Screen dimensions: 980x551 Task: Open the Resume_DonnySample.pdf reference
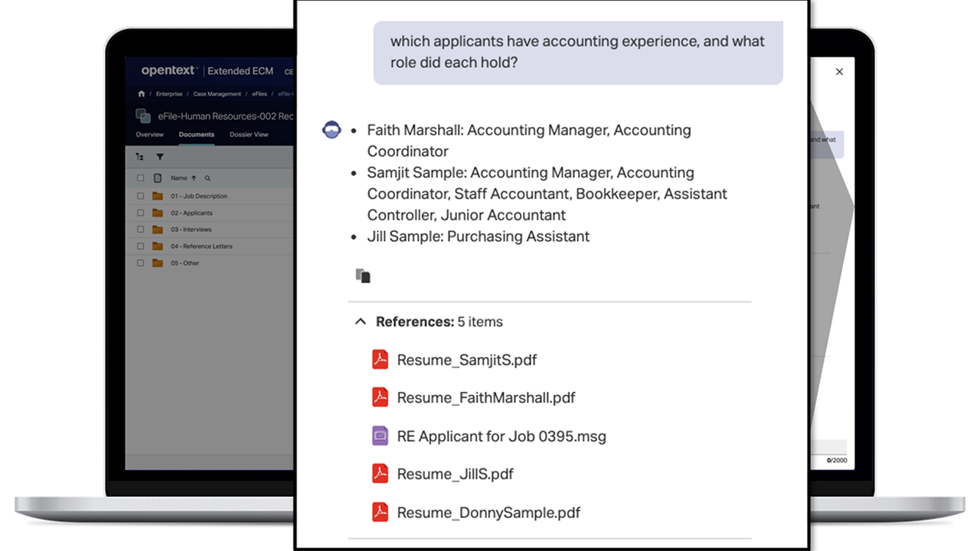(488, 513)
